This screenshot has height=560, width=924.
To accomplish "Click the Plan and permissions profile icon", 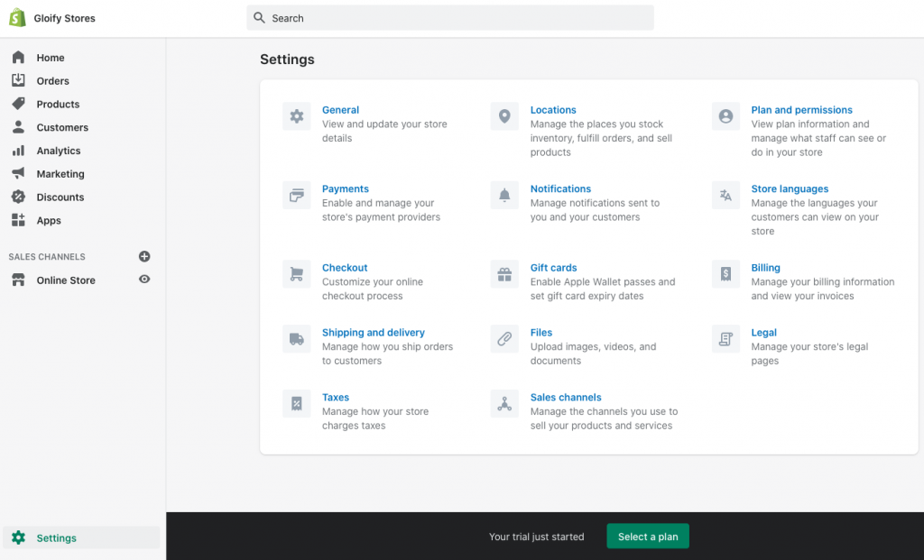I will click(x=725, y=116).
